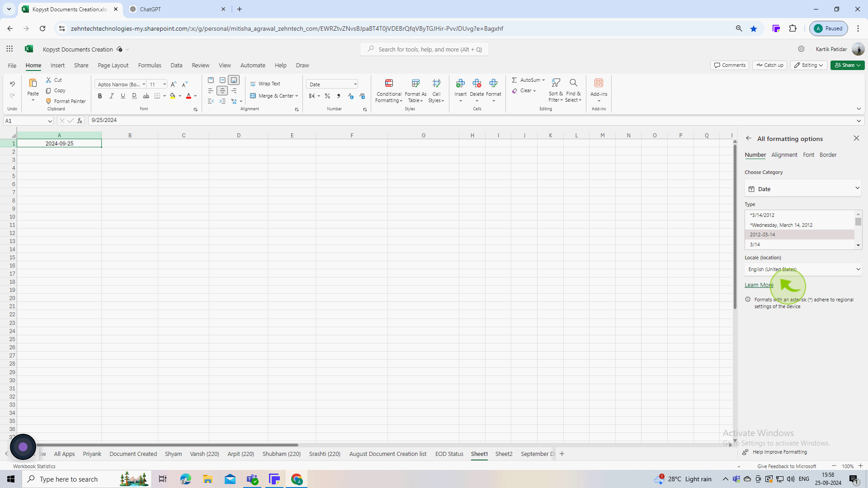Open the Editing mode dropdown
The height and width of the screenshot is (488, 868).
tap(808, 65)
